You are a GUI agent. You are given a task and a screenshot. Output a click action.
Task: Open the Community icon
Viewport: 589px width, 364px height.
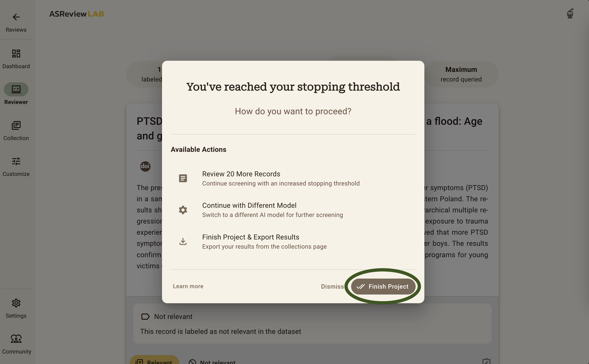click(16, 339)
